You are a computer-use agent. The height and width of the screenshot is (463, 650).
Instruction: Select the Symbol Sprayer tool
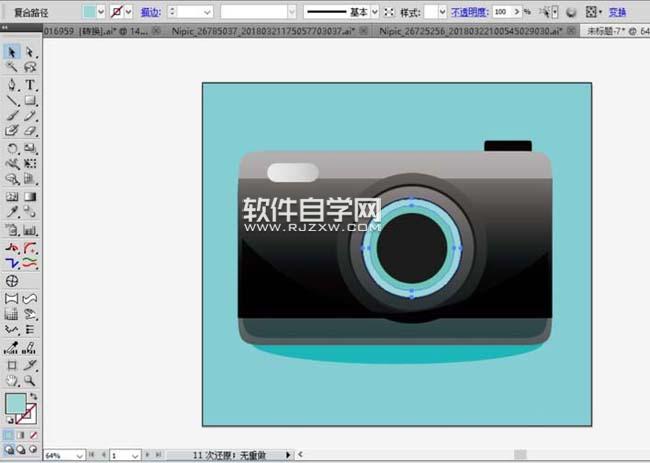(x=11, y=230)
